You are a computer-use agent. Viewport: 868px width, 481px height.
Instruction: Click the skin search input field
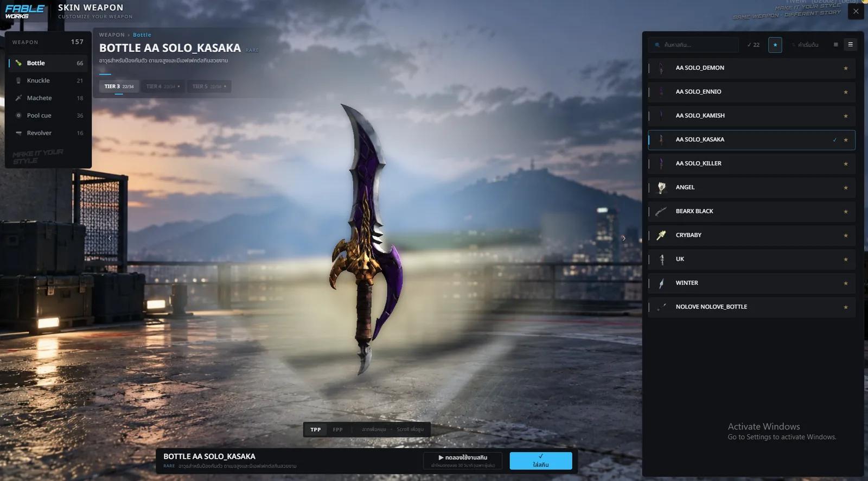(x=694, y=45)
